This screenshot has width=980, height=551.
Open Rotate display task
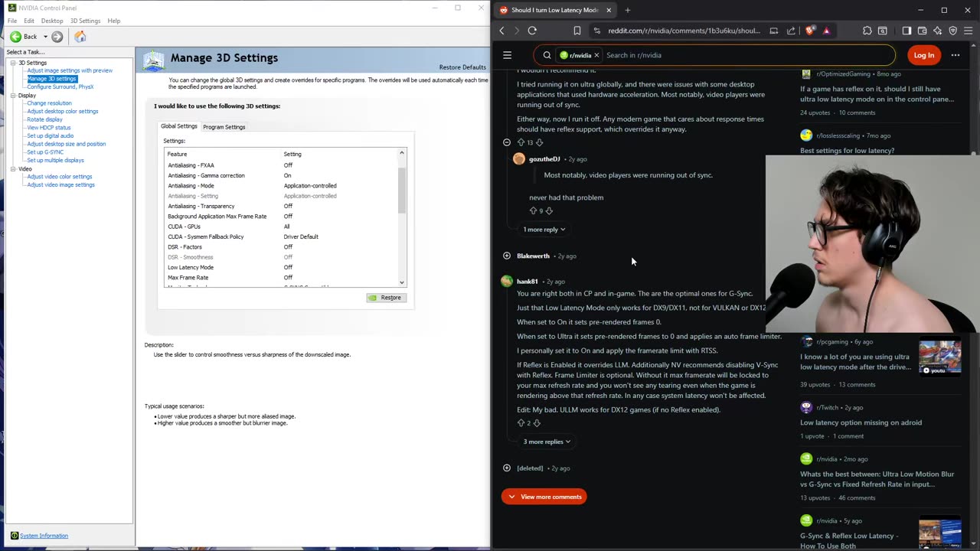pos(44,119)
